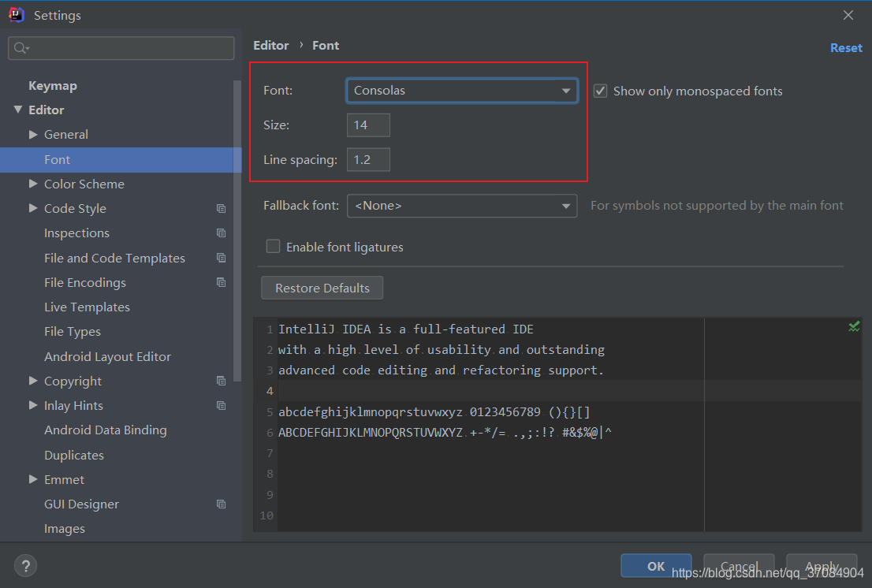Click the Line spacing input field
The width and height of the screenshot is (872, 588).
(368, 159)
